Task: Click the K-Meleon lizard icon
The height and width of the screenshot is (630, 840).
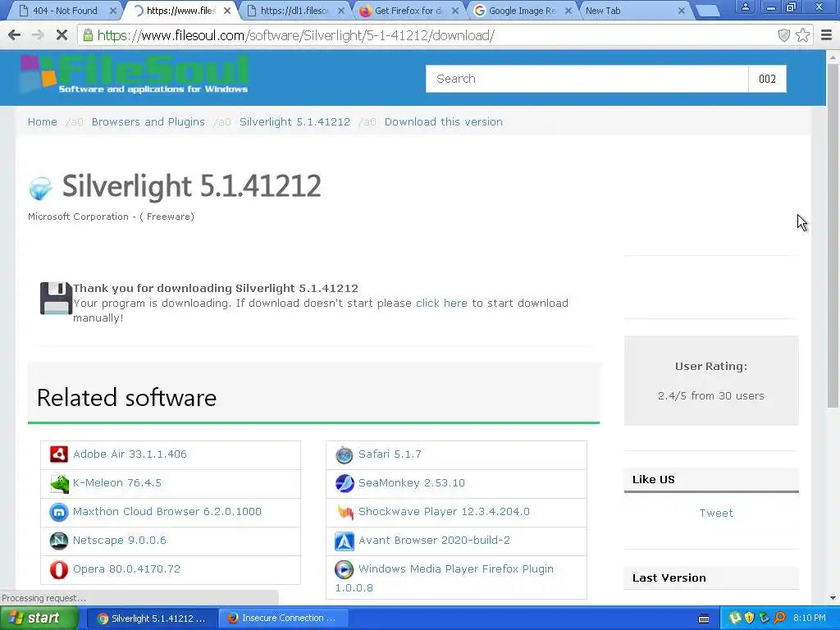Action: tap(59, 483)
